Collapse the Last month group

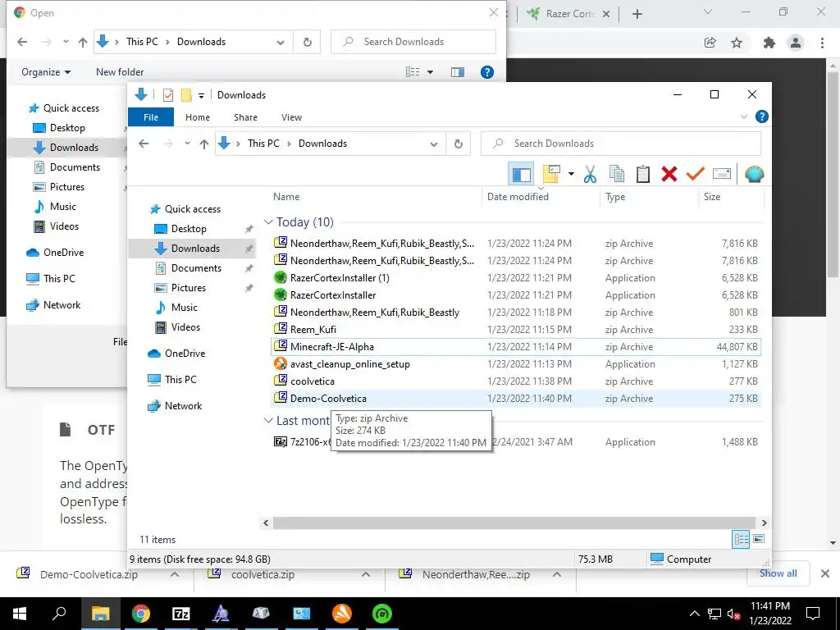pyautogui.click(x=268, y=421)
